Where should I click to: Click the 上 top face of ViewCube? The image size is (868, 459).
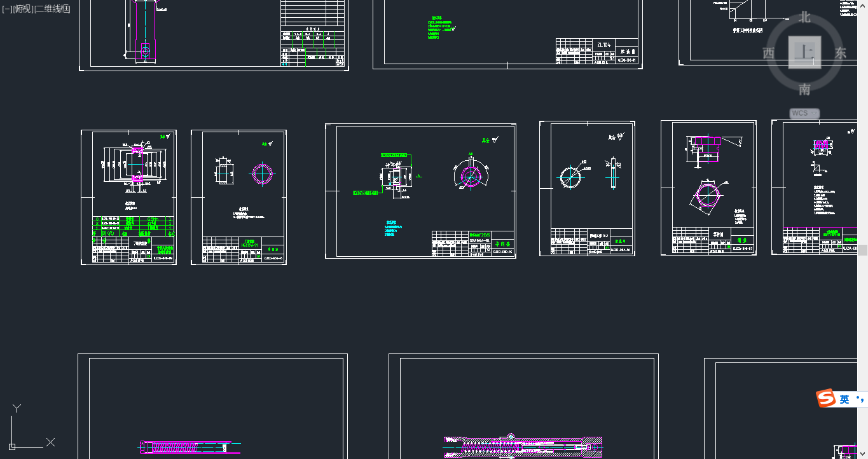[x=804, y=52]
